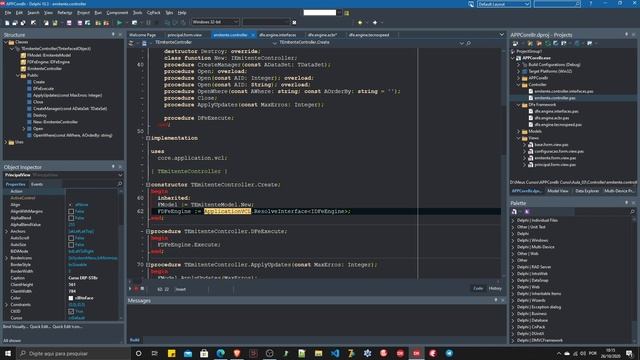Switch to the Welcome Page tab

[142, 35]
